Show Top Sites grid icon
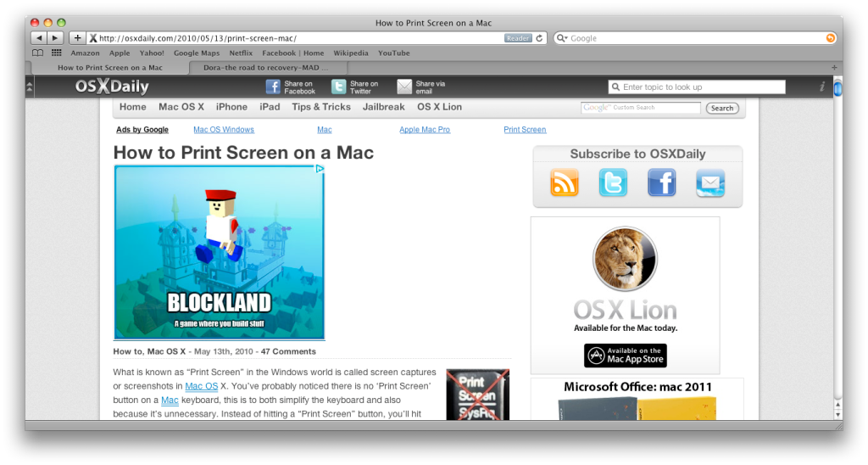The image size is (868, 465). [57, 53]
